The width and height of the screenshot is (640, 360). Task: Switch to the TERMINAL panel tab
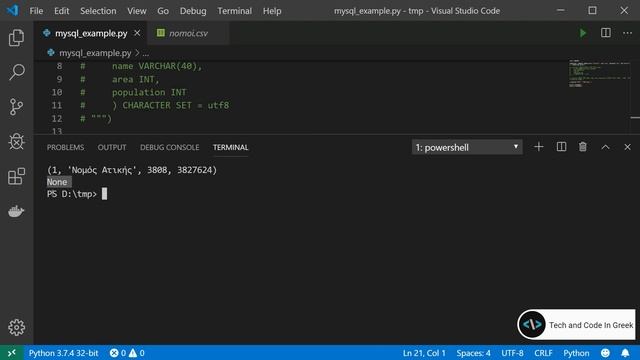click(230, 147)
